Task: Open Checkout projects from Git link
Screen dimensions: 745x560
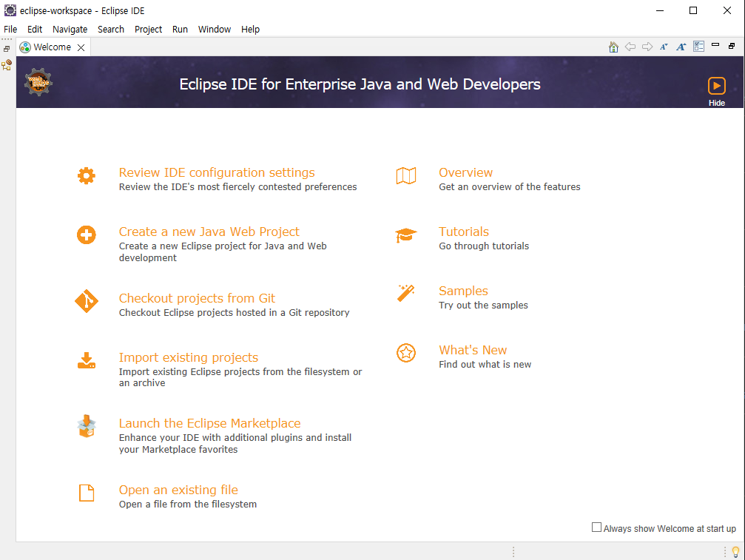Action: pos(197,298)
